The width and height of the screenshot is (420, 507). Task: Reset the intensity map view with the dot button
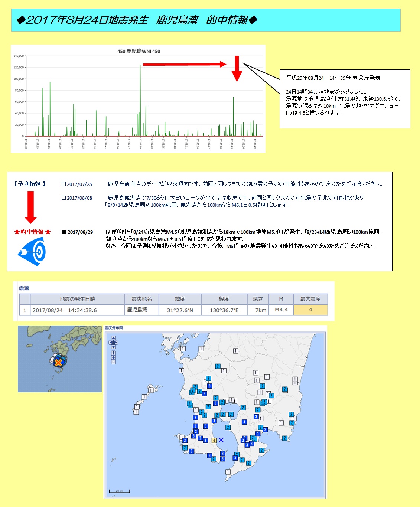pos(113,357)
